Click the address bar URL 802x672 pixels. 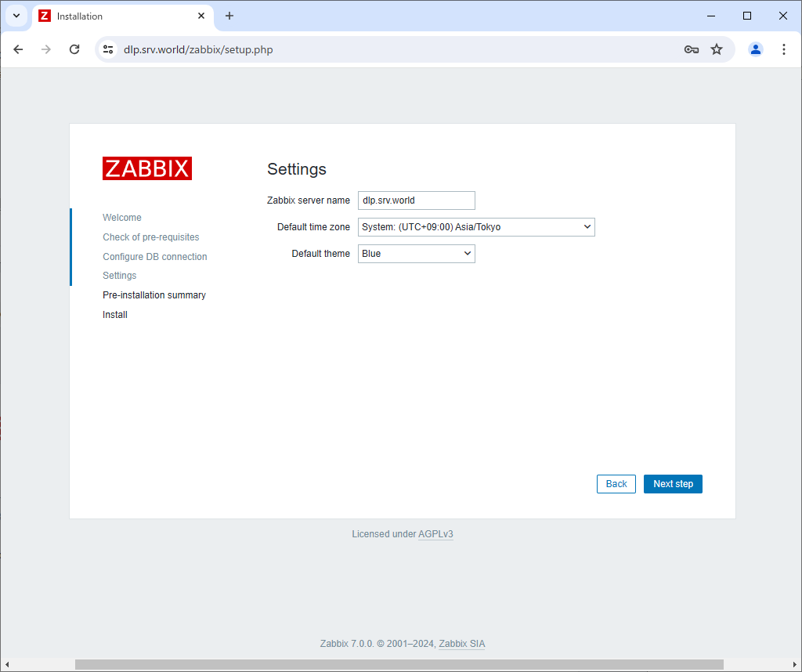click(198, 49)
